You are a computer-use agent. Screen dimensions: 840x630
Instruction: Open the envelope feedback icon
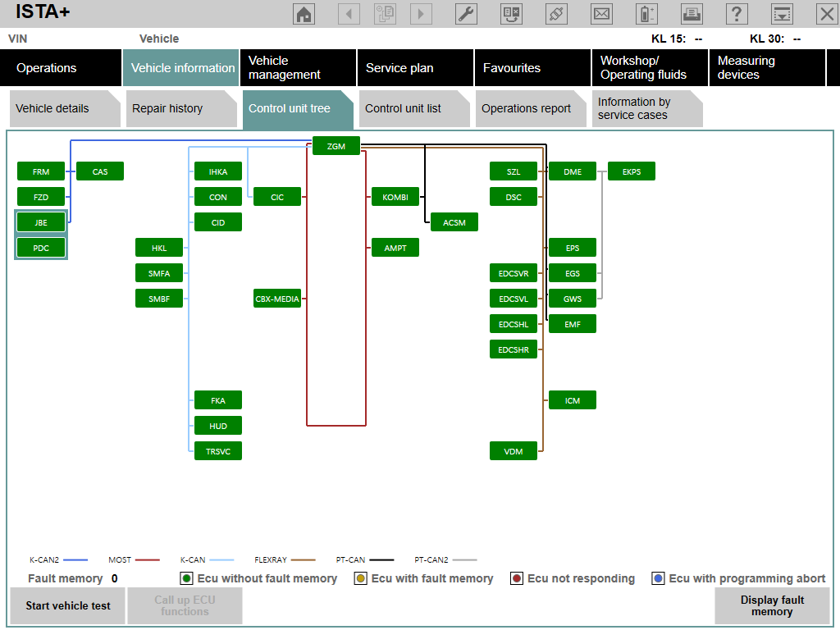coord(601,14)
